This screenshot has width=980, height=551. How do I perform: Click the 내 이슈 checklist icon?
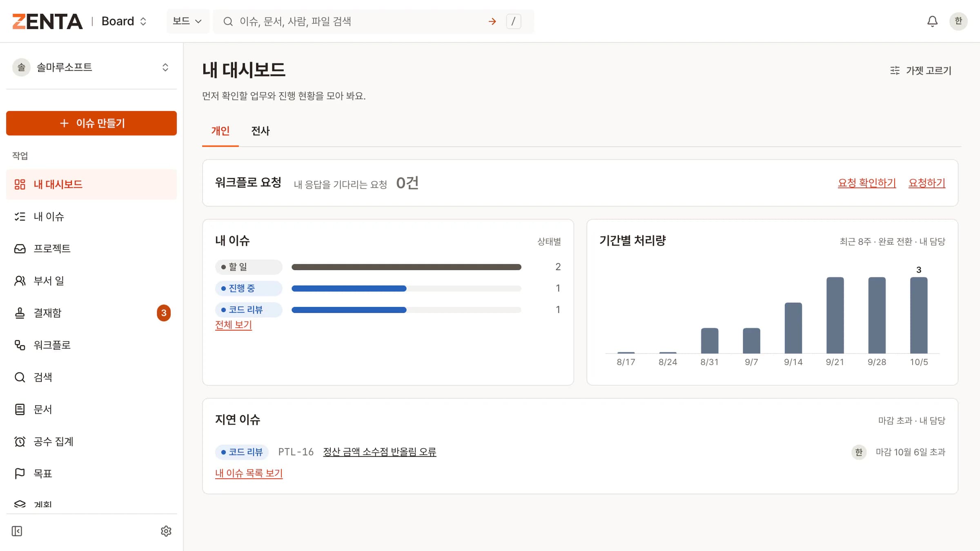(20, 216)
